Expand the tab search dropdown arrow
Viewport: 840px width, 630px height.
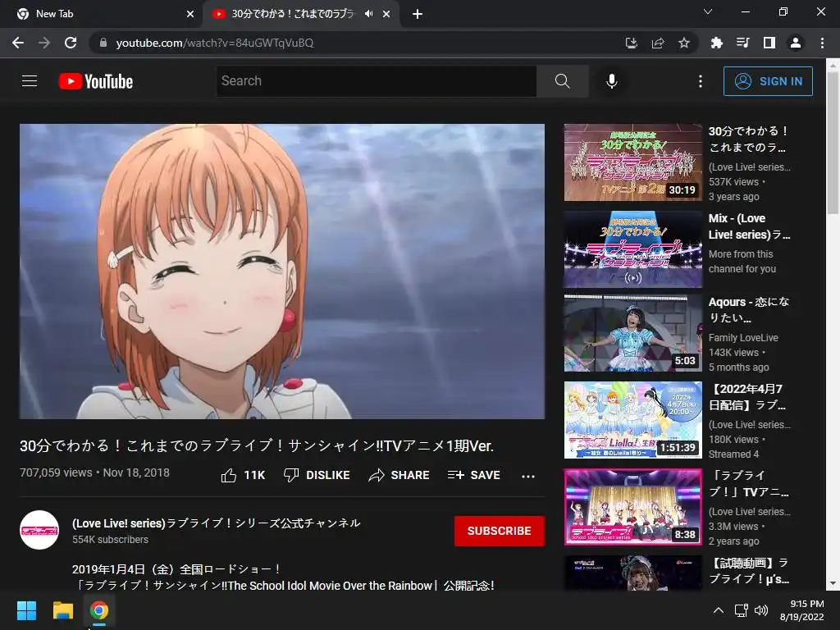[x=708, y=11]
